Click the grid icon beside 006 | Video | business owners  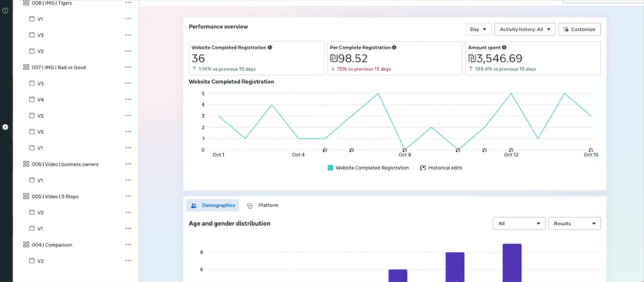(26, 164)
